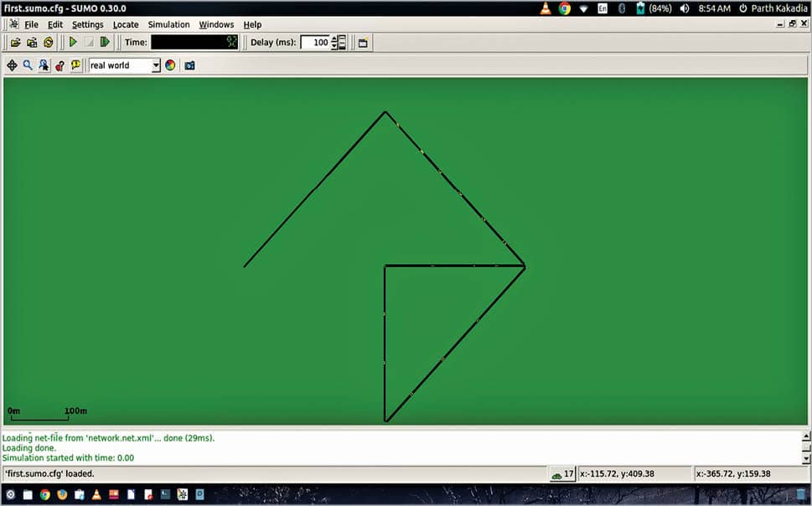Screen dimensions: 812x506
Task: Launch Chrome from the bottom taskbar
Action: coord(45,494)
